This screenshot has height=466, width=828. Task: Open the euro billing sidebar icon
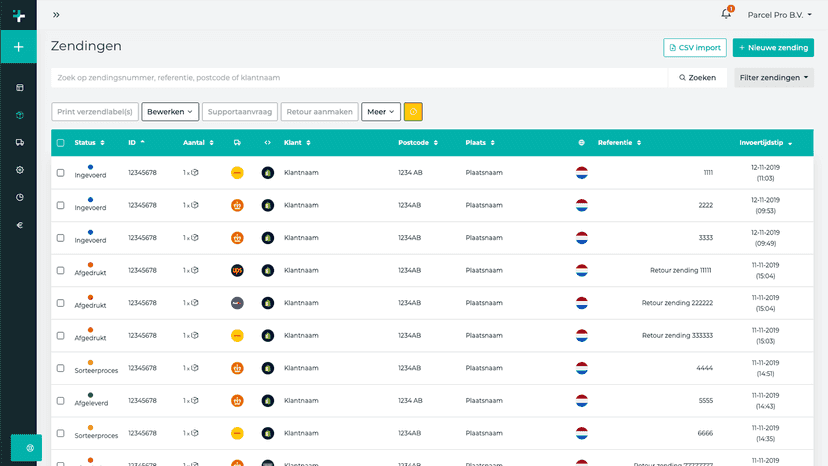pos(20,225)
